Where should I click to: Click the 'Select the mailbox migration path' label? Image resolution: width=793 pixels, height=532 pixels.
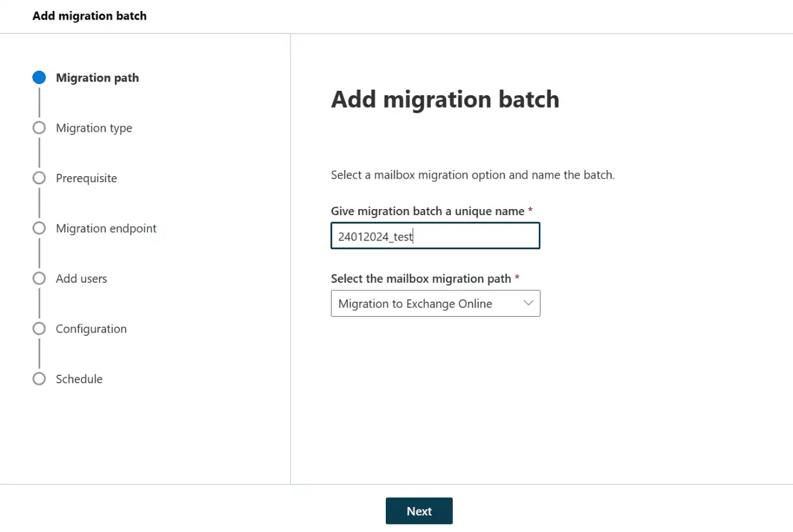point(425,278)
